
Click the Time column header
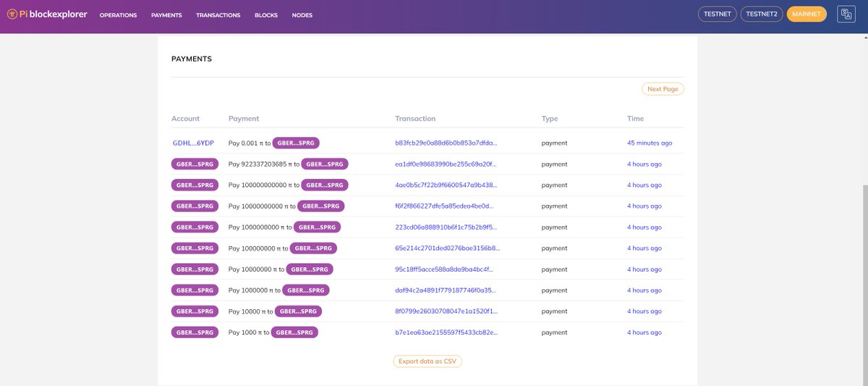(635, 119)
